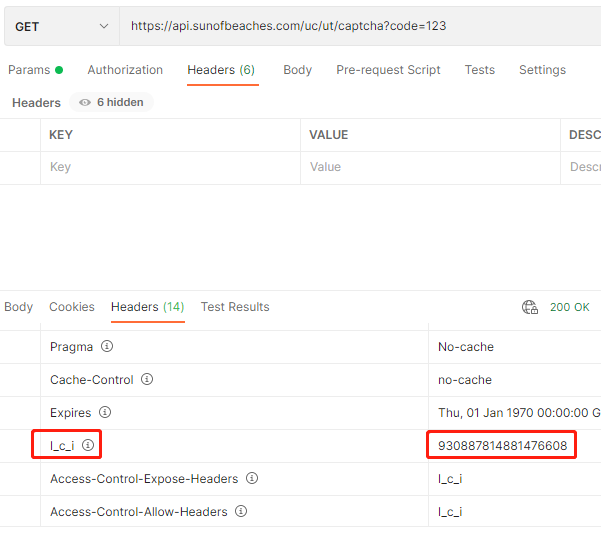Click the empty header Description field
This screenshot has height=533, width=601.
(x=581, y=167)
